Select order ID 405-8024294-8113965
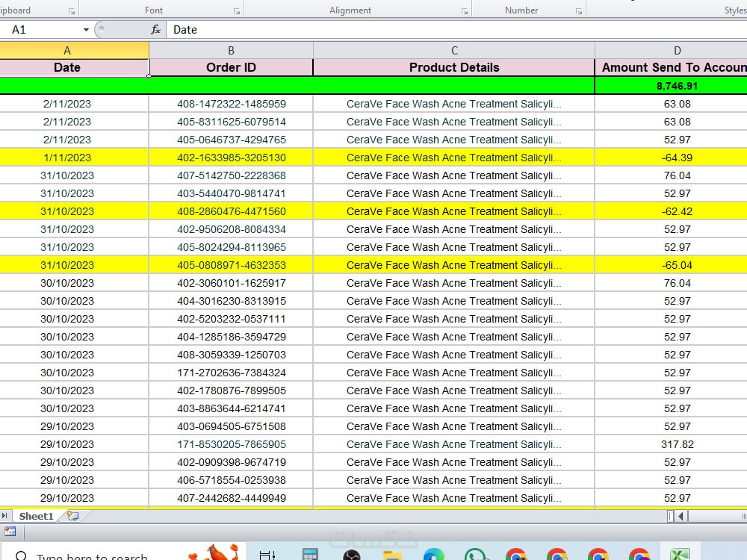747x560 pixels. [x=231, y=247]
